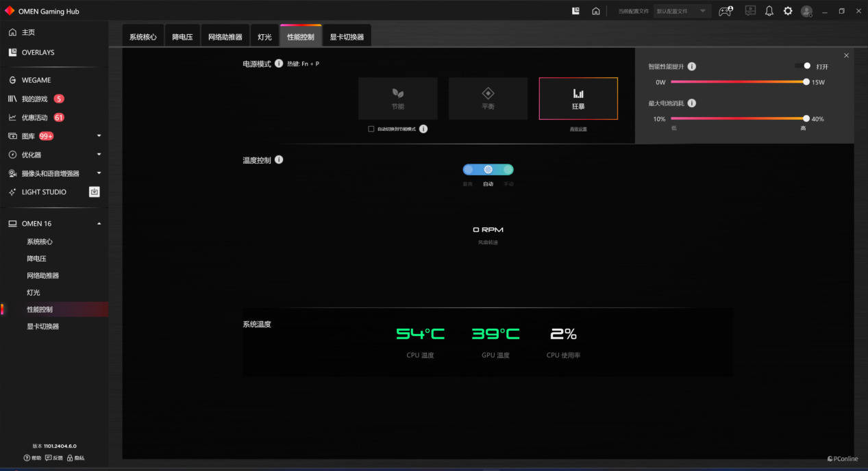Select 节能 power mode
Viewport: 868px width, 471px height.
(398, 99)
